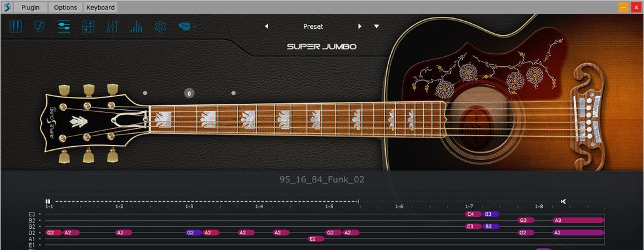644x250 pixels.
Task: Jump to timeline marker 1-6
Action: click(x=399, y=206)
